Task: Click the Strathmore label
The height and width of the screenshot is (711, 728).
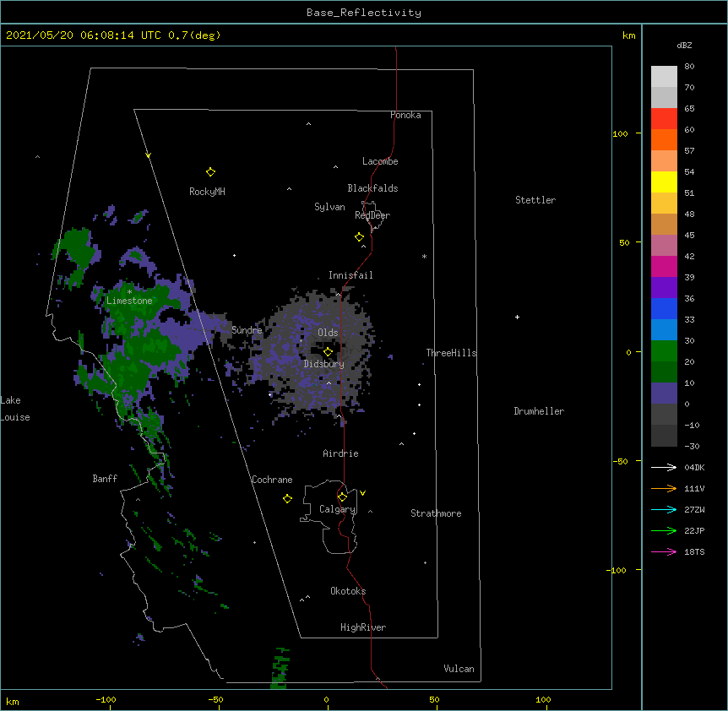Action: pyautogui.click(x=436, y=513)
